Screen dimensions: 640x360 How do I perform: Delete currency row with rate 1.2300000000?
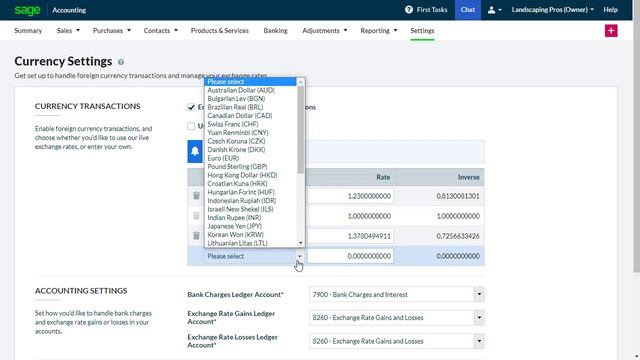(x=196, y=196)
